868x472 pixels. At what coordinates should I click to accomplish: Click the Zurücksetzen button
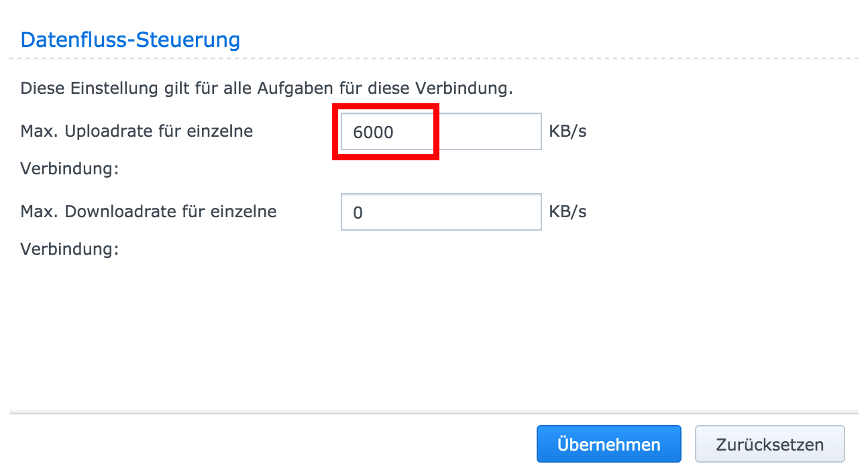point(769,444)
